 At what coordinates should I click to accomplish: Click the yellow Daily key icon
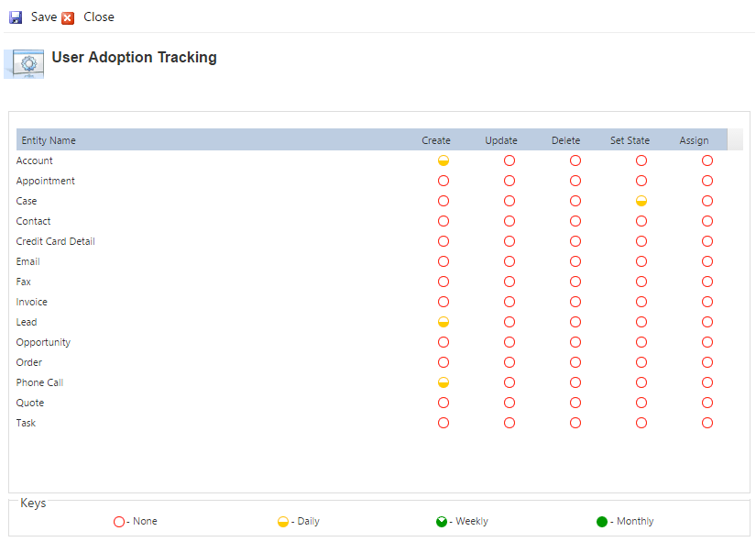282,521
